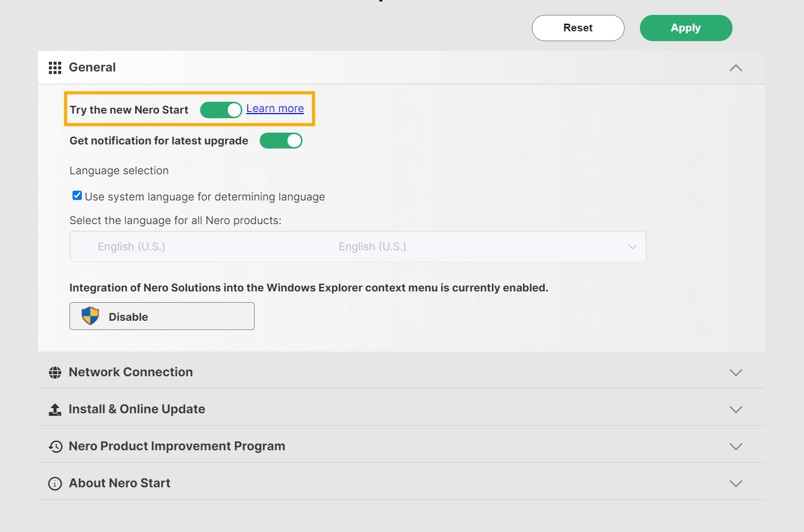
Task: Open the English (U.S.) language dropdown
Action: tap(358, 247)
